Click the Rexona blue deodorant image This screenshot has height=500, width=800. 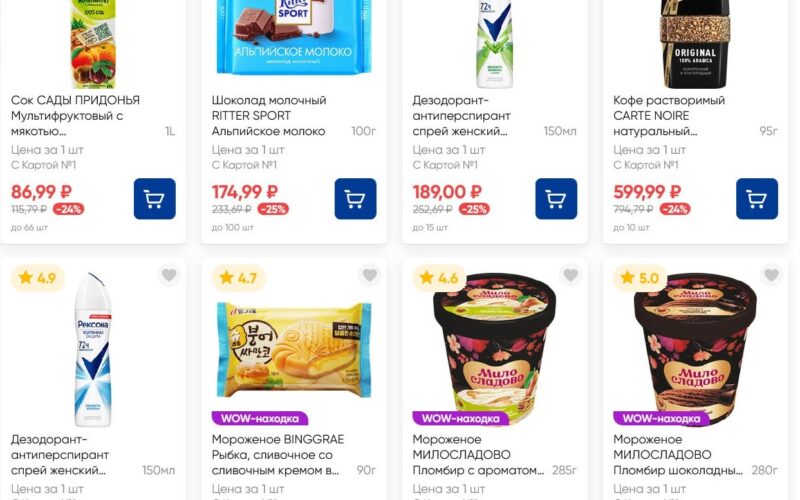(x=93, y=350)
